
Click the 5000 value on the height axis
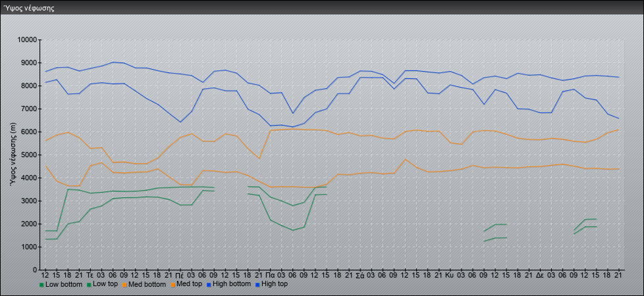(29, 155)
